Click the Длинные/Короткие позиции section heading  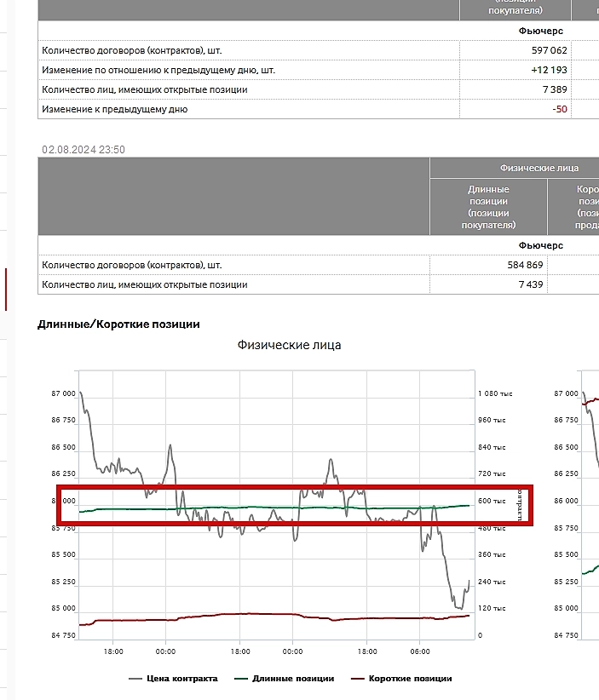pyautogui.click(x=118, y=324)
